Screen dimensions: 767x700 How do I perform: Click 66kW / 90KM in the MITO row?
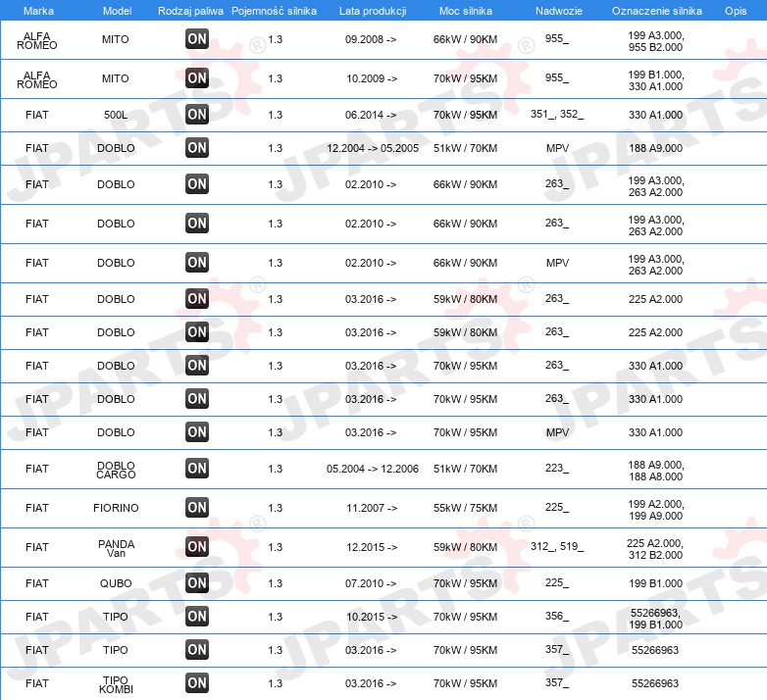[465, 39]
